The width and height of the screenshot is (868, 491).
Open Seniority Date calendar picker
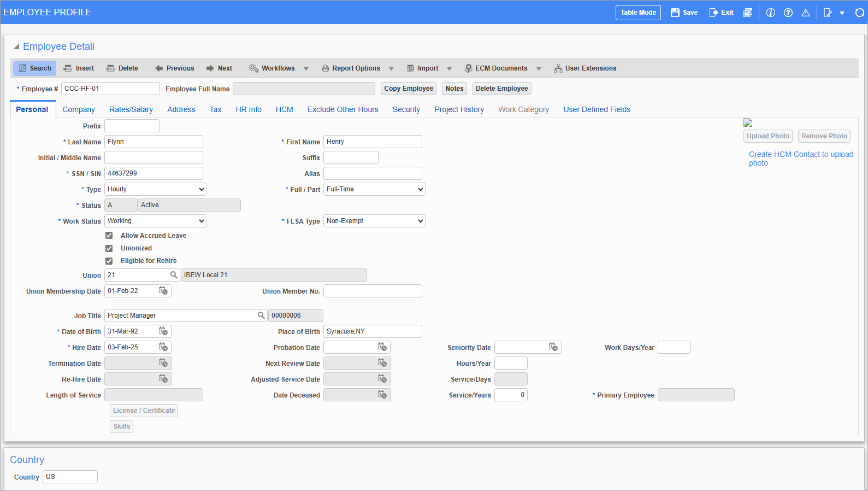(x=553, y=347)
